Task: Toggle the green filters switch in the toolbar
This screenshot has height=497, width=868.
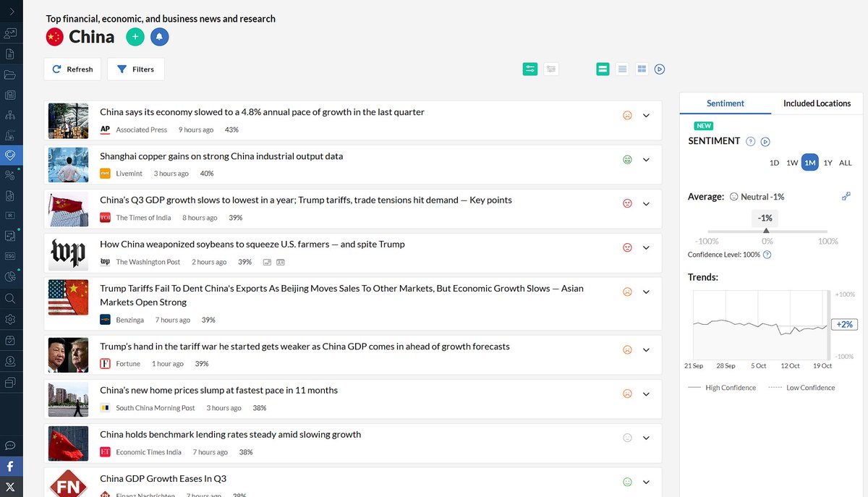Action: (530, 69)
